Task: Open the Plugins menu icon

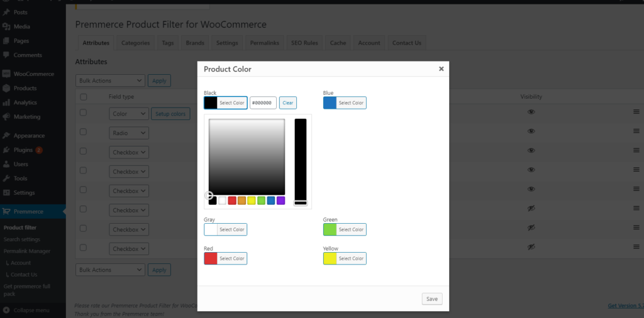Action: tap(6, 150)
